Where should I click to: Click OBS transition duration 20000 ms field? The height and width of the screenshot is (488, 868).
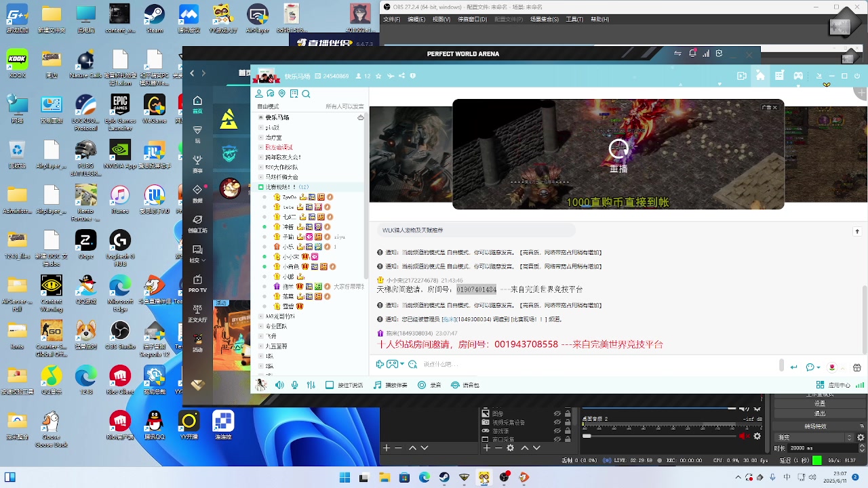(822, 448)
